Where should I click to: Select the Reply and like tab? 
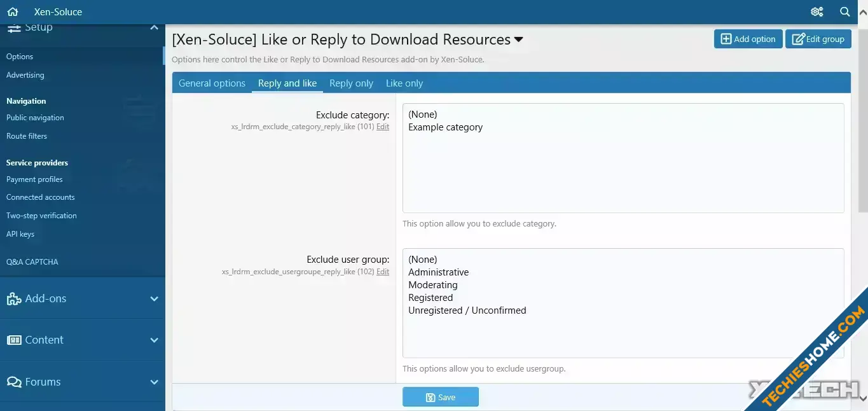tap(287, 83)
